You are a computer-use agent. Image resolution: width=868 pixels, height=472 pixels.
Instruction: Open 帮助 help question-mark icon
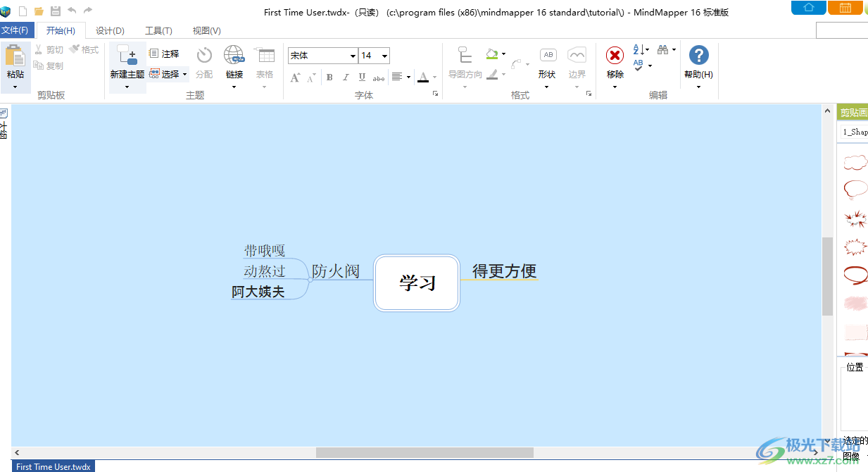point(698,56)
